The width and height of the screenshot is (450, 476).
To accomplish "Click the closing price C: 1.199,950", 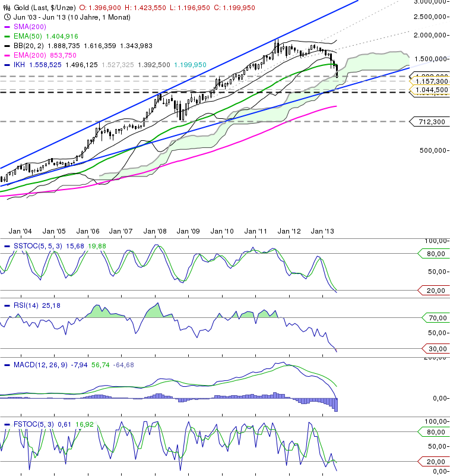I will [x=234, y=8].
